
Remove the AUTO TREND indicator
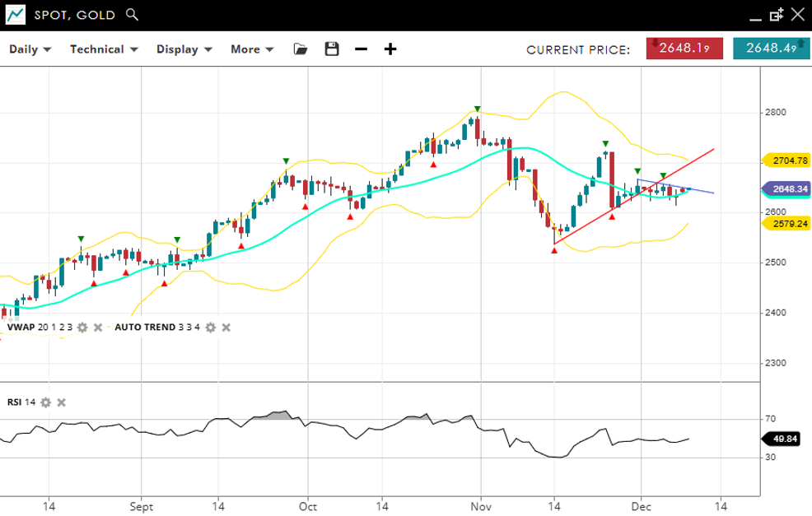[x=226, y=328]
